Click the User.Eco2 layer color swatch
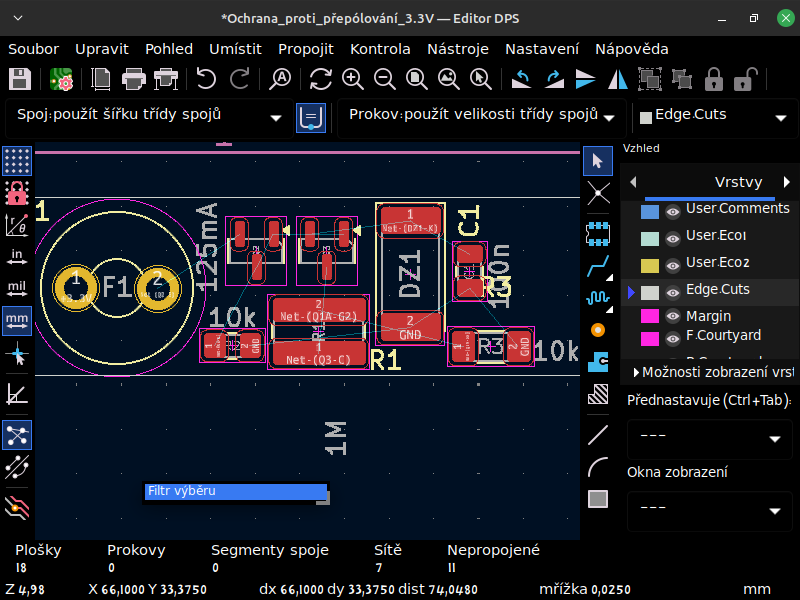This screenshot has height=600, width=800. point(649,265)
